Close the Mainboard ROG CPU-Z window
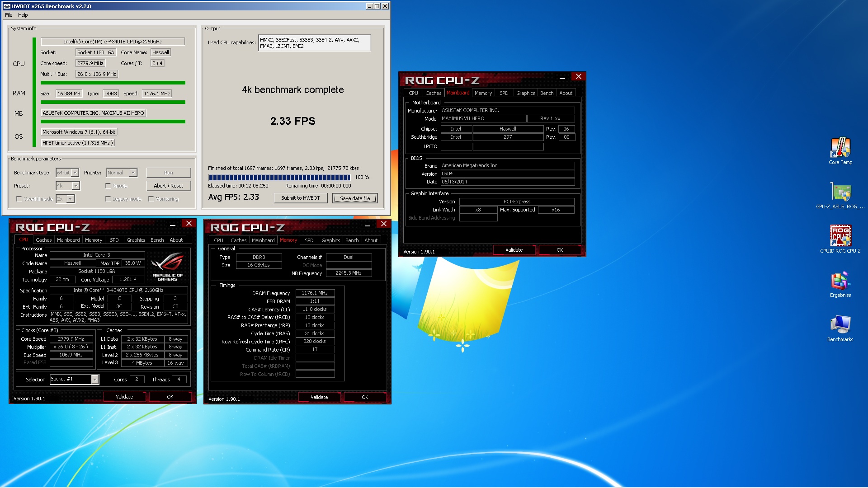Viewport: 868px width, 488px height. pos(579,77)
